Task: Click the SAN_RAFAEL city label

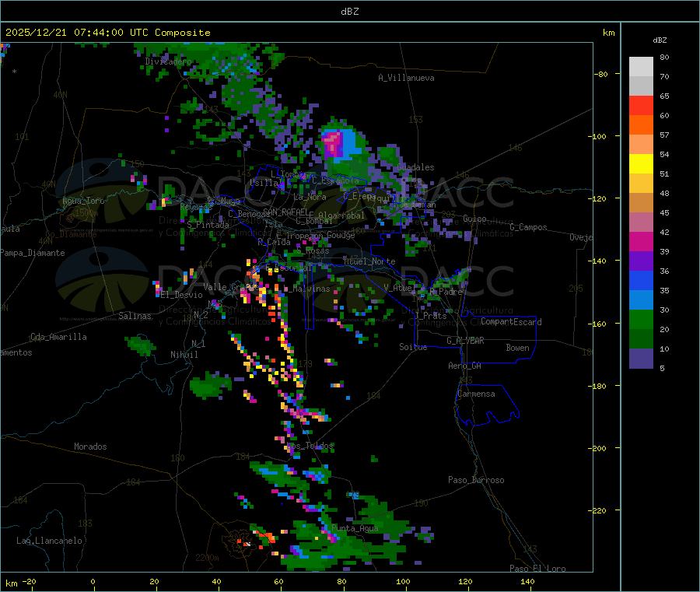Action: pos(285,212)
